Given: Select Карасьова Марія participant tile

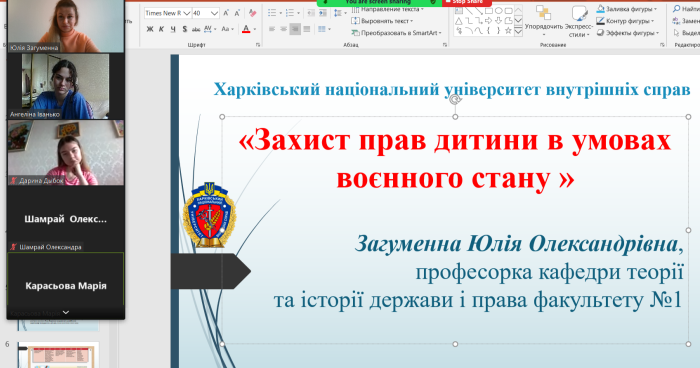Looking at the screenshot, I should click(66, 285).
